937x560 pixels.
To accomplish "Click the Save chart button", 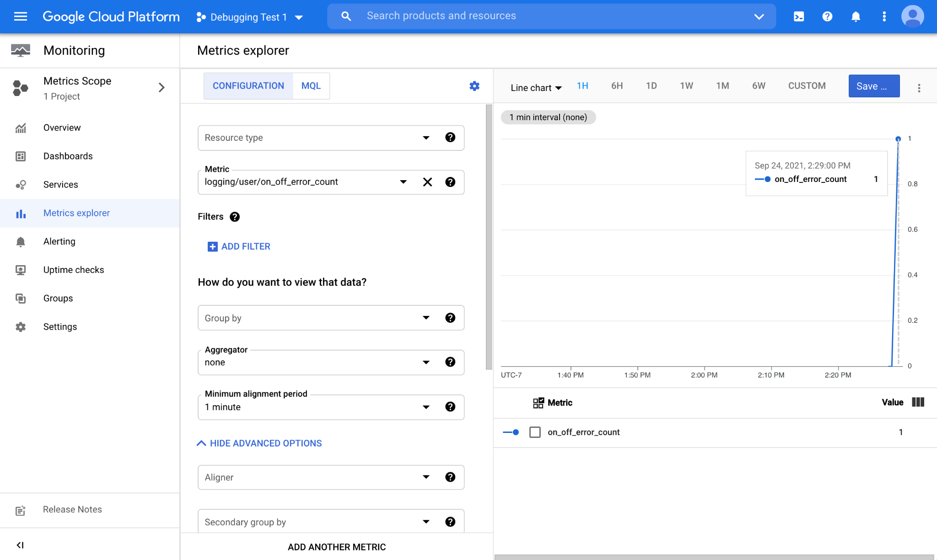I will 873,86.
